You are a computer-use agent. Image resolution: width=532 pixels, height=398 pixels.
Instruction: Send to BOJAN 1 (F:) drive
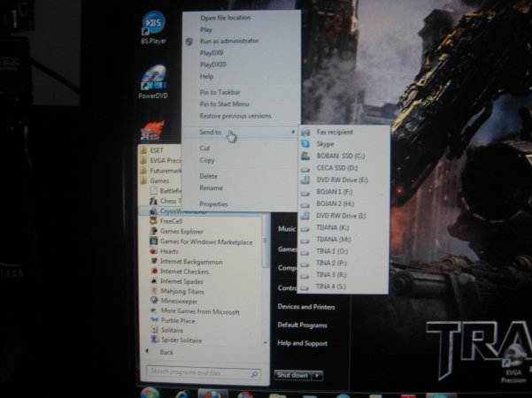343,192
